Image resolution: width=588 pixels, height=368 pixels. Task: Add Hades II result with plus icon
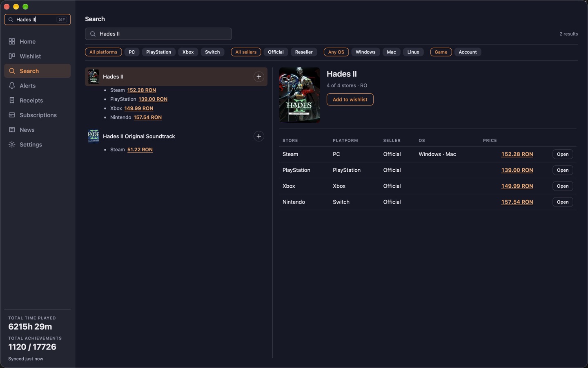[x=259, y=77]
